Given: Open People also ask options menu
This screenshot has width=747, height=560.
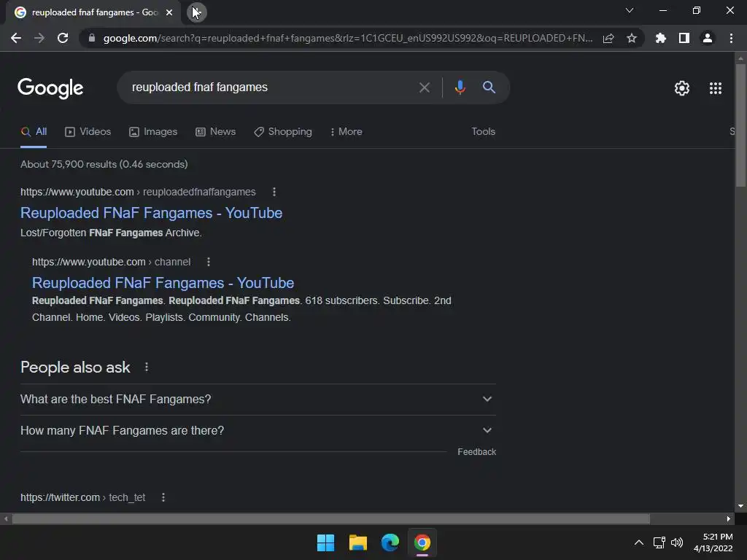Looking at the screenshot, I should (x=146, y=367).
